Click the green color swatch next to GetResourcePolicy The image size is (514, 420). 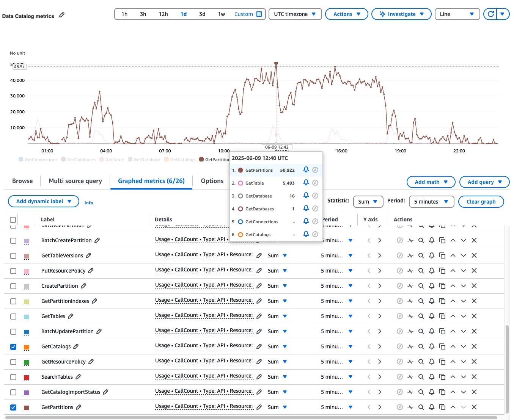26,362
